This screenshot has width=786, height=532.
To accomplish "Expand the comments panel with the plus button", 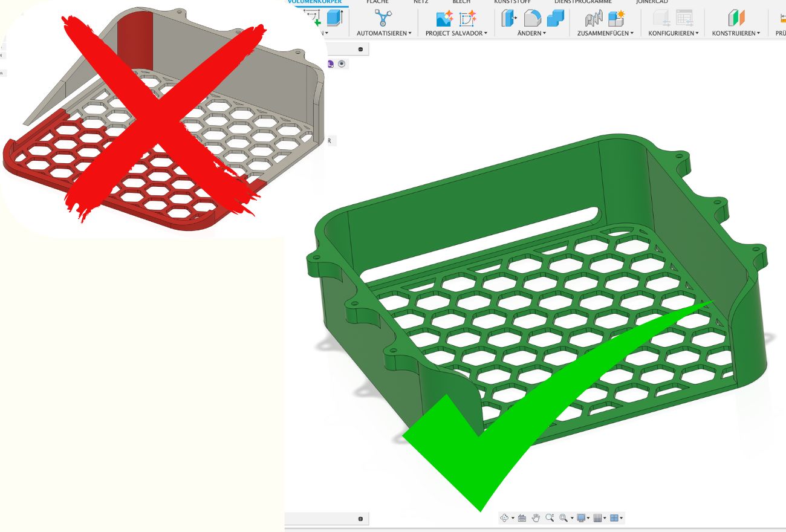I will coord(360,519).
